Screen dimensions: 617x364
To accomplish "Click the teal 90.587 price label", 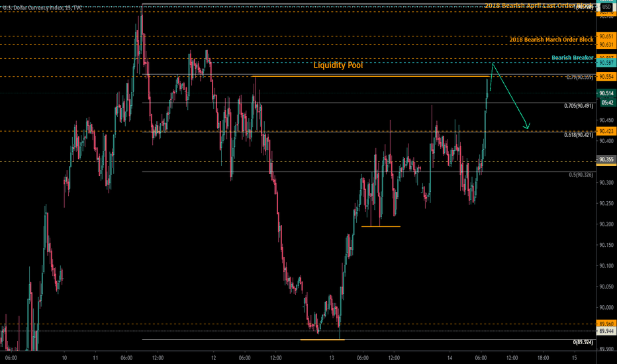I will click(606, 63).
